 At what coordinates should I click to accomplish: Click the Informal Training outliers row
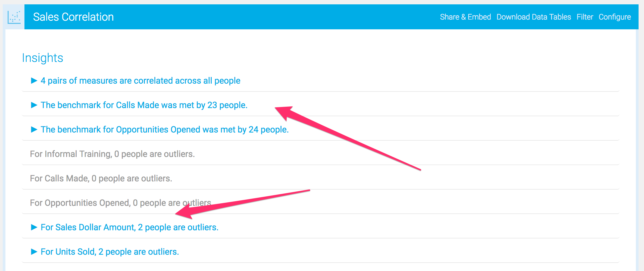[x=112, y=154]
